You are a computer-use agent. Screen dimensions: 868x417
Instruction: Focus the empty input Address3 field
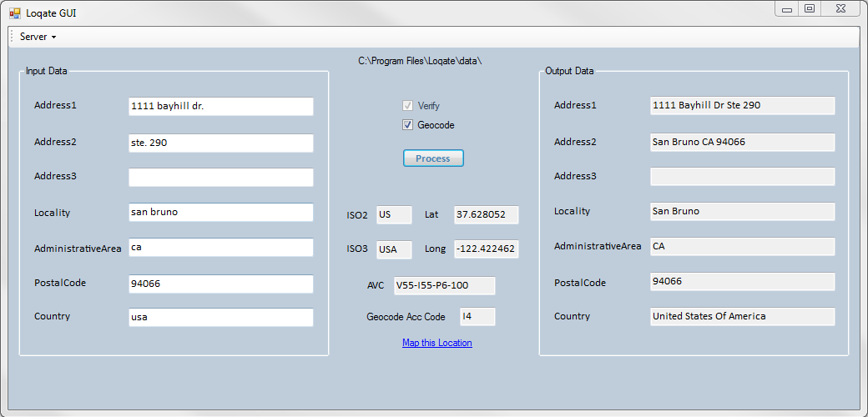point(221,178)
